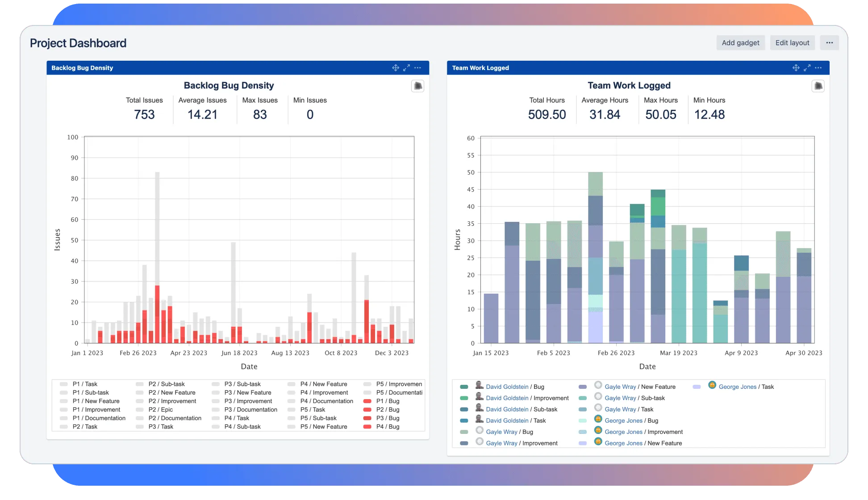Click the move icon on Backlog Bug Density gadget
Image resolution: width=868 pixels, height=500 pixels.
click(395, 68)
